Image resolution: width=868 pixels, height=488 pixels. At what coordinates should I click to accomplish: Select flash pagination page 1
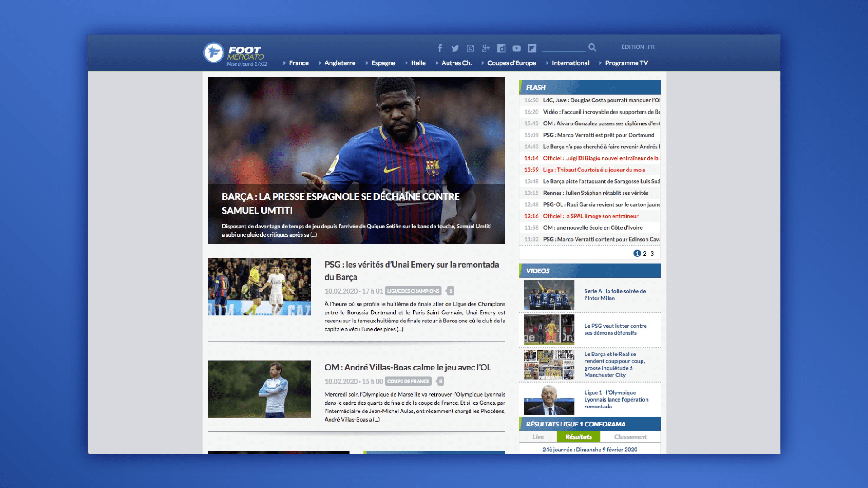[637, 253]
